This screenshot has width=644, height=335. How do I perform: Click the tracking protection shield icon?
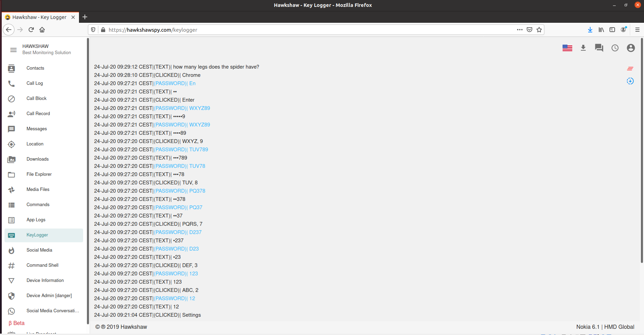point(93,30)
